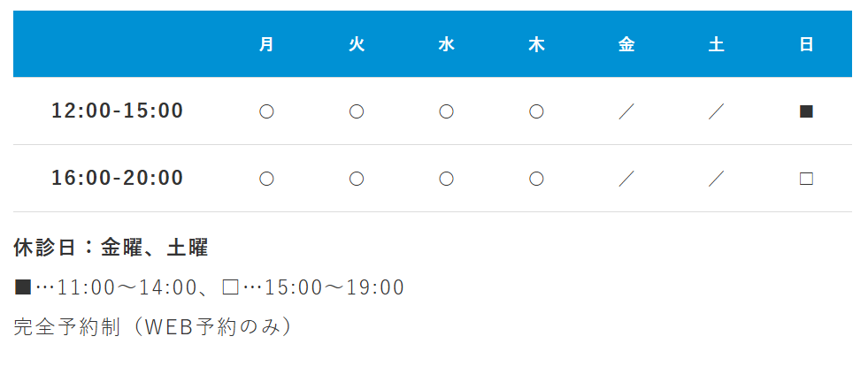Click the ■…11:00～14:00 legend text
868x367 pixels.
point(105,287)
